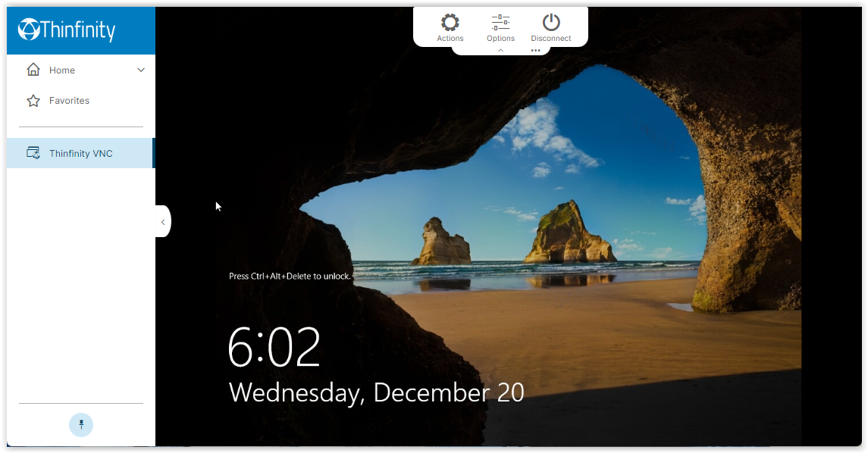Click the "Wednesday, December 20" date
Image resolution: width=868 pixels, height=453 pixels.
coord(377,392)
